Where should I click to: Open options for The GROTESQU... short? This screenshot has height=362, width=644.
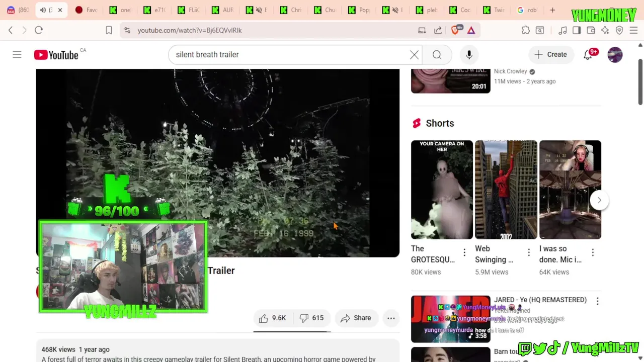(464, 252)
